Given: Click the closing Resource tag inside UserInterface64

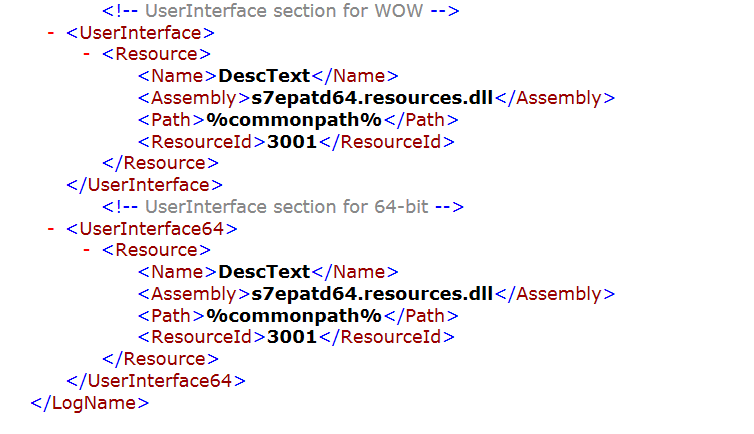Looking at the screenshot, I should tap(161, 359).
